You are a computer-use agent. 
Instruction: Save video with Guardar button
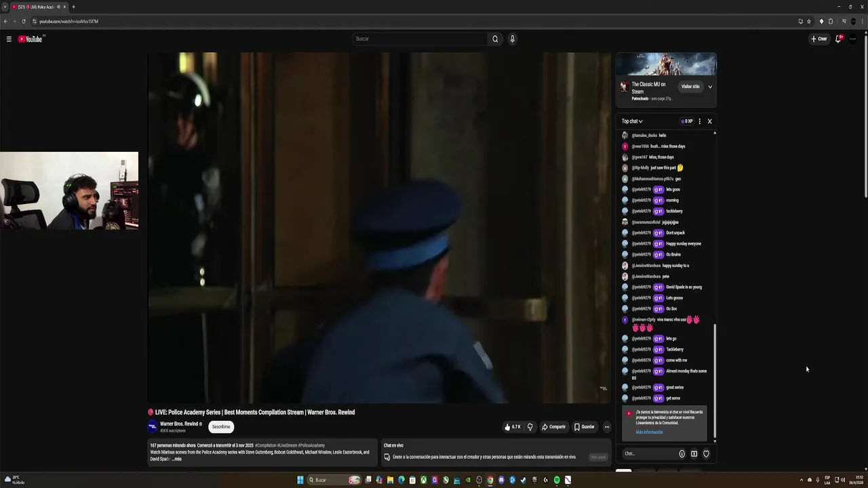click(585, 427)
